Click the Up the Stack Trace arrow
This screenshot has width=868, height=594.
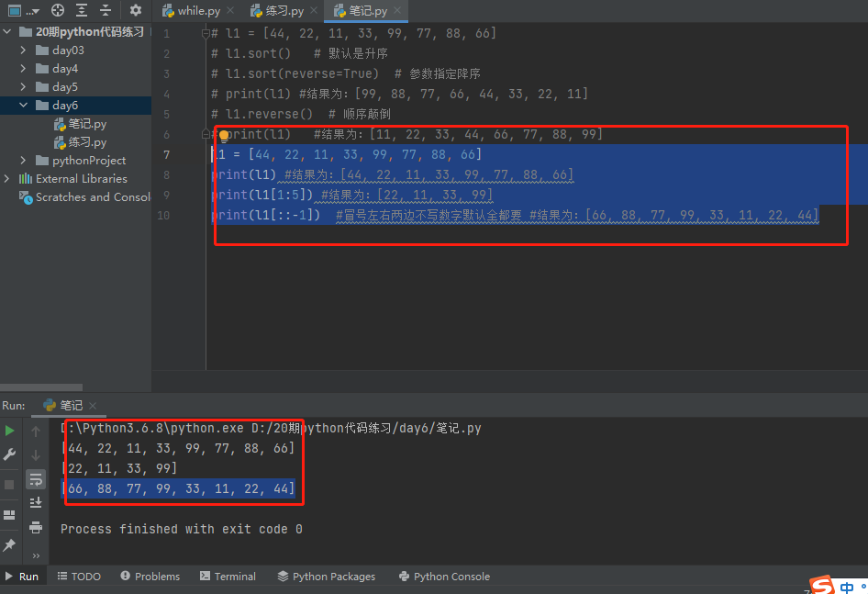click(36, 431)
